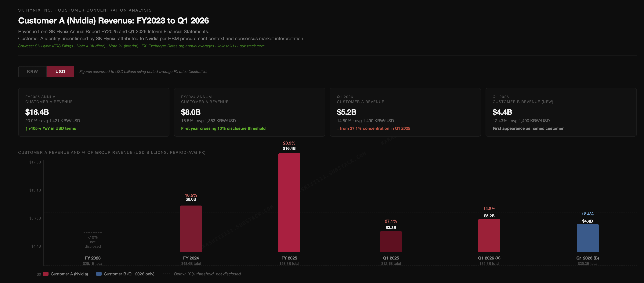Image resolution: width=644 pixels, height=283 pixels.
Task: Click the red Customer A legend swatch
Action: coord(46,274)
